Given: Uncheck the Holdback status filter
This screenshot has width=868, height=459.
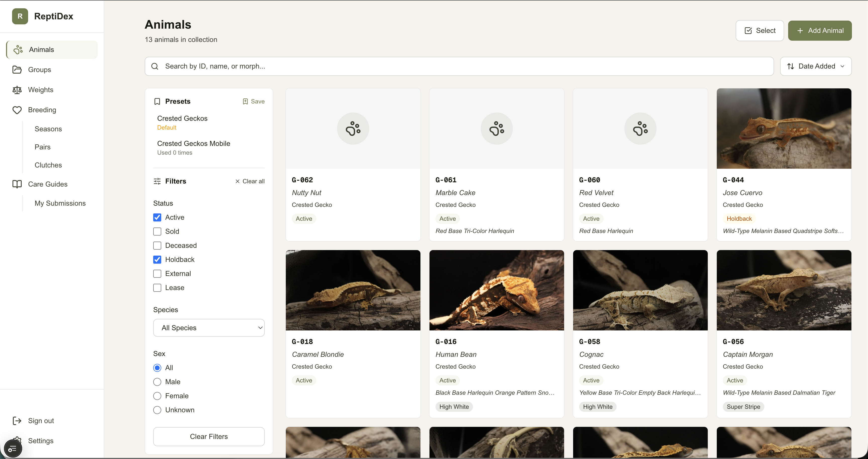Looking at the screenshot, I should click(x=157, y=259).
